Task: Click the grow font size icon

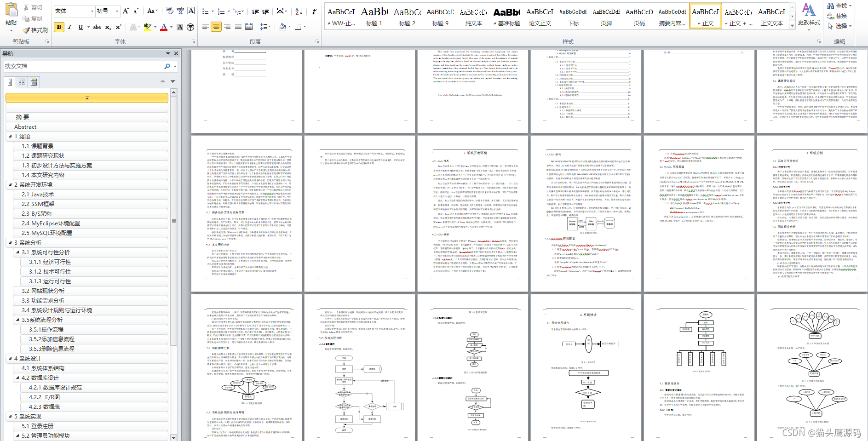Action: tap(126, 11)
